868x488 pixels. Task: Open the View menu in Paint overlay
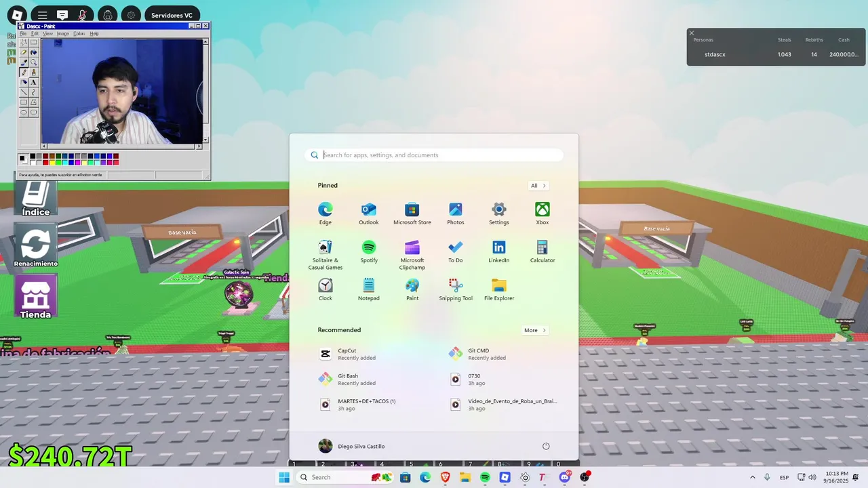click(47, 33)
